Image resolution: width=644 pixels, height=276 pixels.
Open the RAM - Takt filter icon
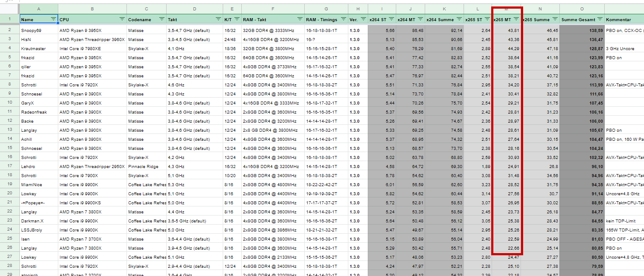[x=300, y=19]
